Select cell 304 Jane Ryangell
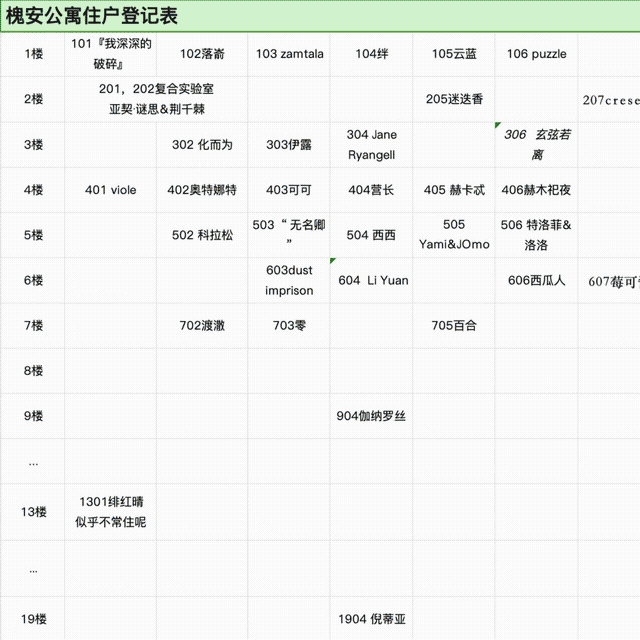The width and height of the screenshot is (640, 640). pyautogui.click(x=371, y=145)
